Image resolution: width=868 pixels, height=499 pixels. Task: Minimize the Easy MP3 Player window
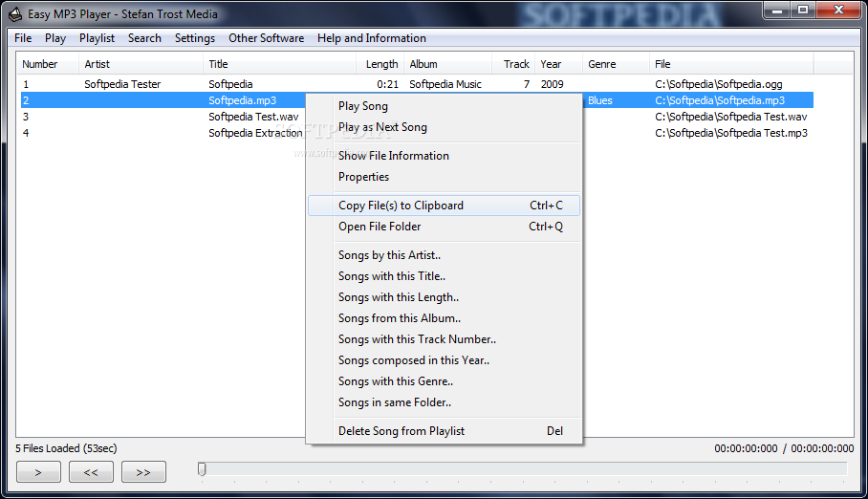(x=777, y=11)
